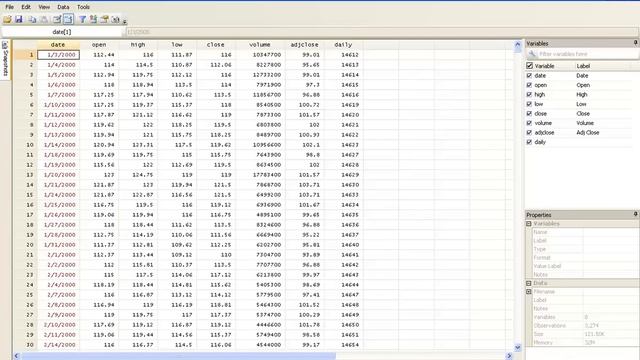
Task: Select the low cell 109.12
Action: click(x=177, y=255)
